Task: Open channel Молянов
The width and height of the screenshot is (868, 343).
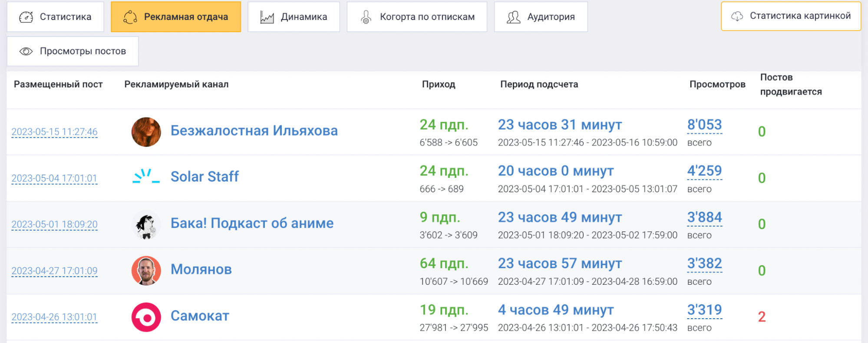Action: click(x=201, y=269)
